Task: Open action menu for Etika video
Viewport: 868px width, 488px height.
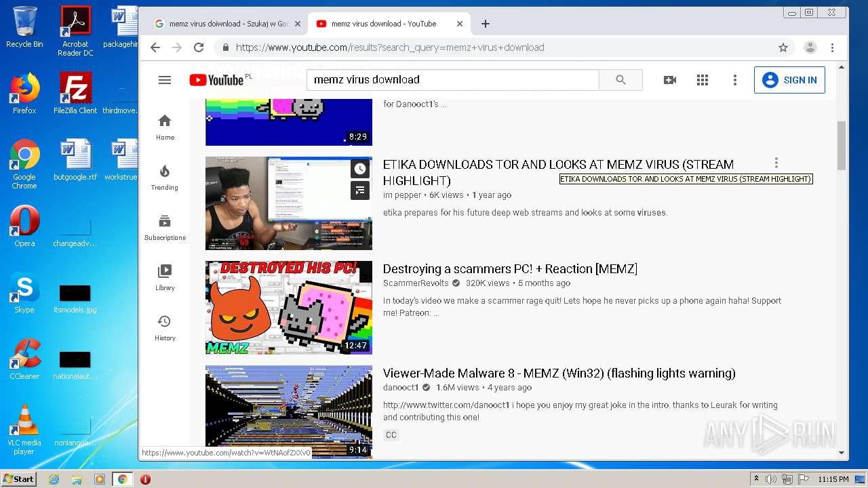Action: (776, 163)
